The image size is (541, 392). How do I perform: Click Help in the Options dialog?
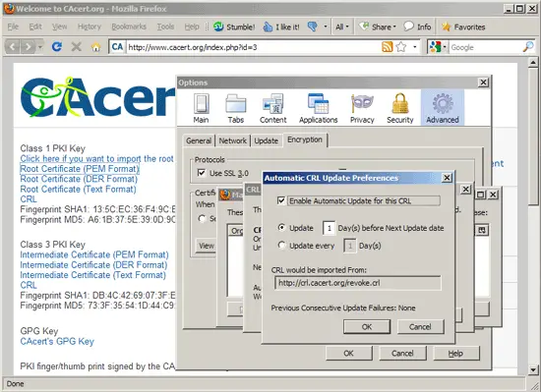point(455,353)
